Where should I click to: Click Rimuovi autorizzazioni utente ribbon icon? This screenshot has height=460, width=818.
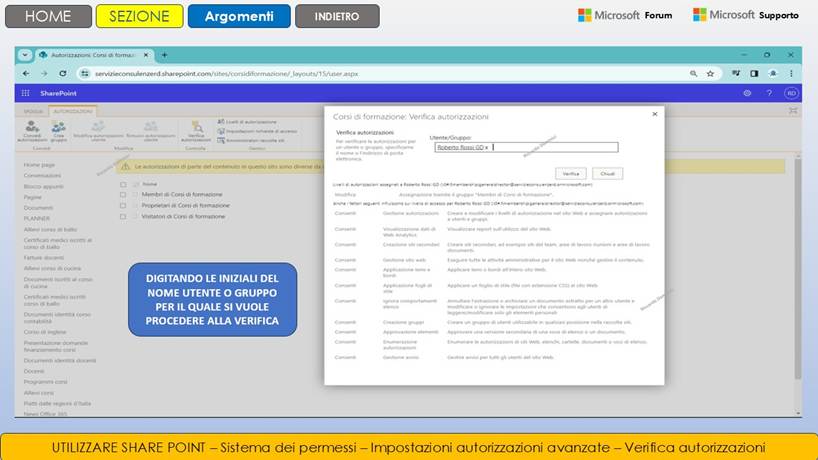151,131
